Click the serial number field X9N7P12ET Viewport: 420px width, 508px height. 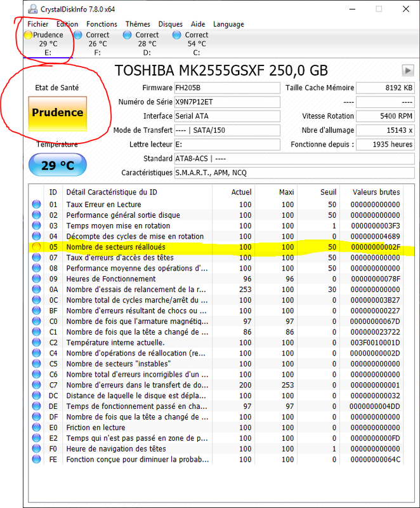(227, 102)
